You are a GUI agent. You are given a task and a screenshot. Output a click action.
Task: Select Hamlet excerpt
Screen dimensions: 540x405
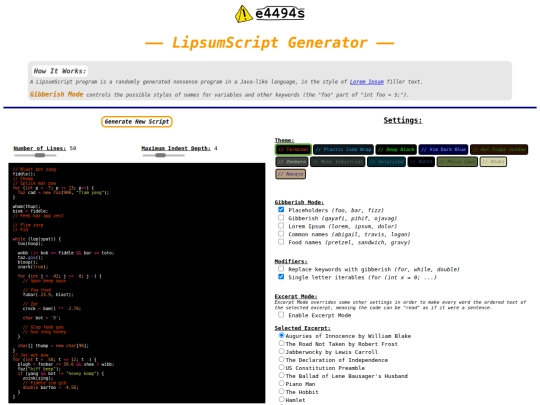point(281,399)
